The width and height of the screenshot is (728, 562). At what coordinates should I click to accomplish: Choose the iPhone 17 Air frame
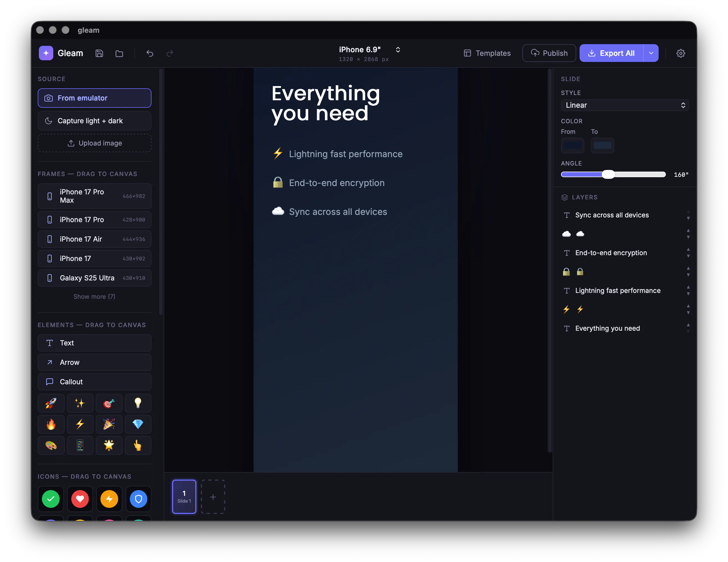[94, 239]
